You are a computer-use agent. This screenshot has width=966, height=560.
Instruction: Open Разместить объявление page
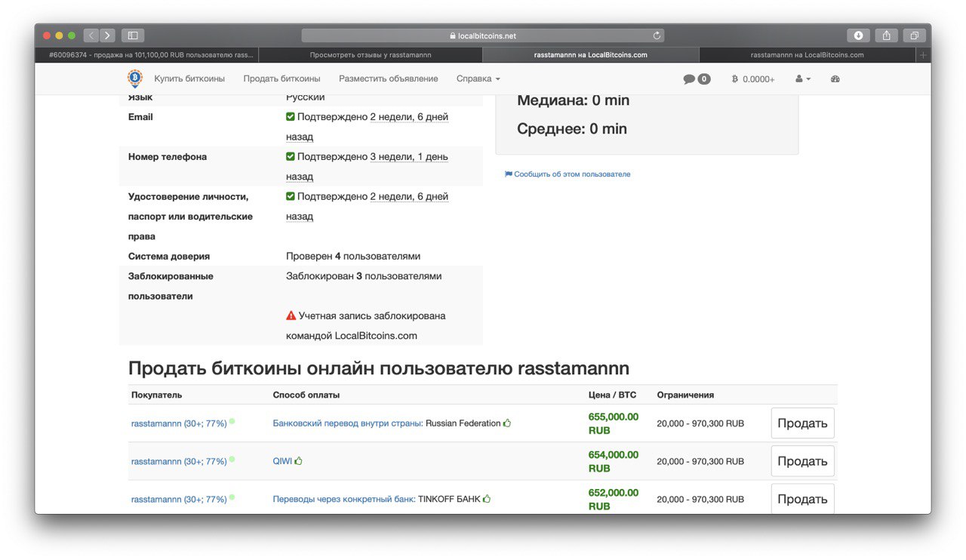click(x=388, y=78)
